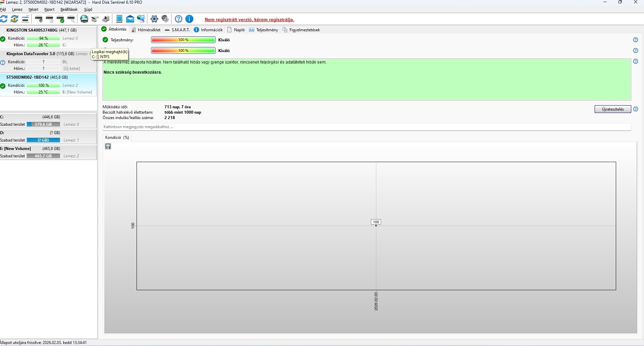This screenshot has width=644, height=346.
Task: Click the green check icon beside Teljesítmény
Action: click(x=105, y=40)
